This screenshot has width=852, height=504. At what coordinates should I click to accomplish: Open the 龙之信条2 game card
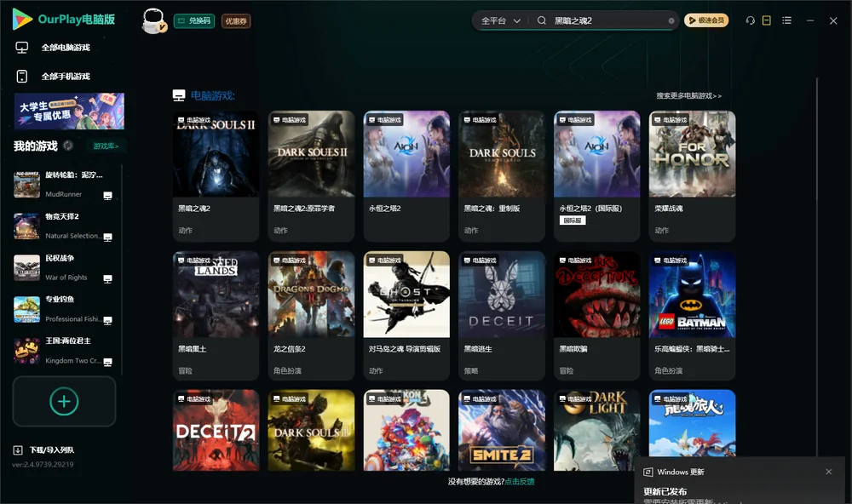pyautogui.click(x=311, y=316)
